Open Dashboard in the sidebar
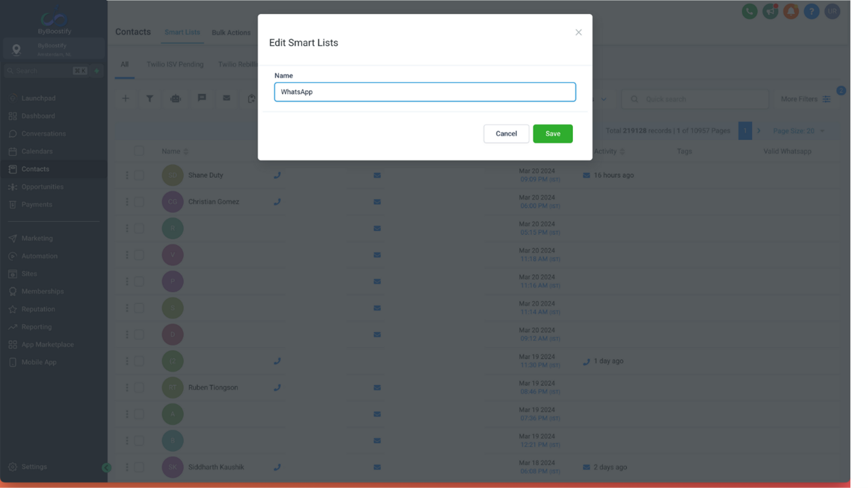The height and width of the screenshot is (488, 868). click(x=38, y=116)
